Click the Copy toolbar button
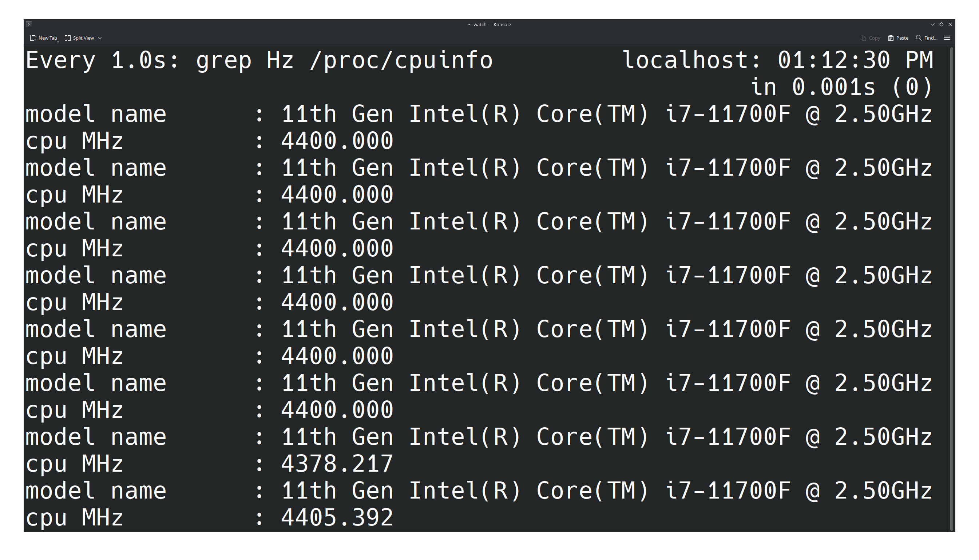The image size is (979, 560). pyautogui.click(x=870, y=38)
